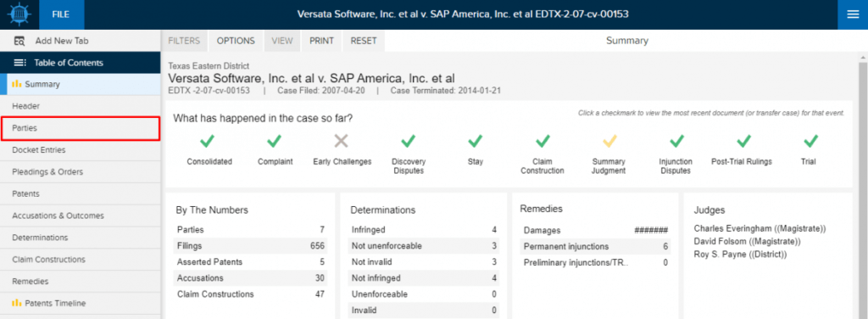868x319 pixels.
Task: Collapse the Table of Contents header
Action: tap(81, 63)
